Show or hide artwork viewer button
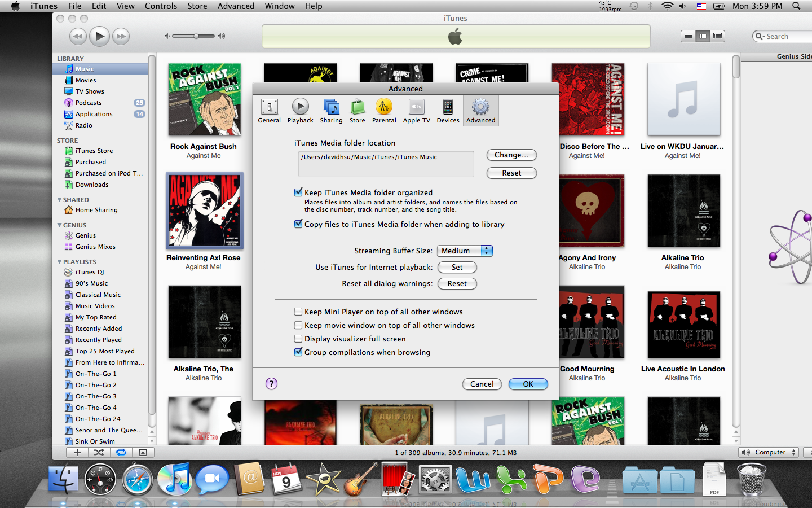This screenshot has width=812, height=508. (x=143, y=452)
